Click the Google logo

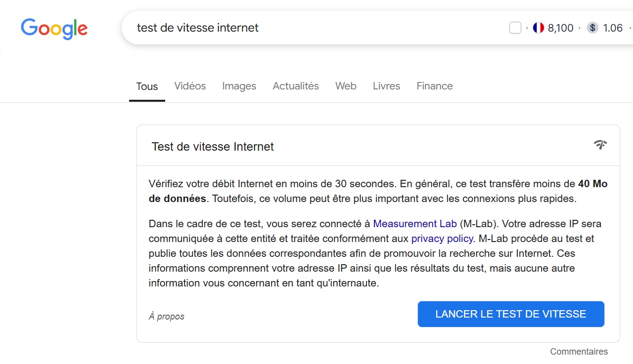54,28
